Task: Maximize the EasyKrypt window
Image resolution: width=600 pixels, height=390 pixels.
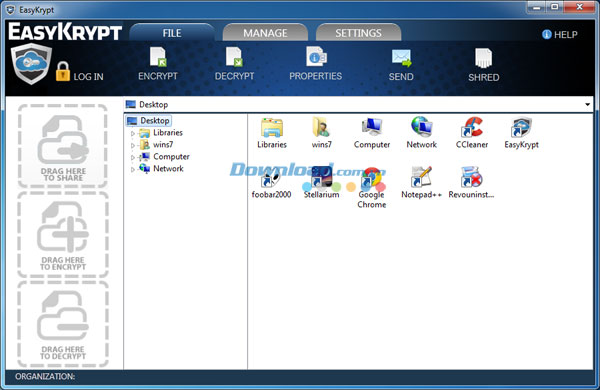Action: (554, 7)
